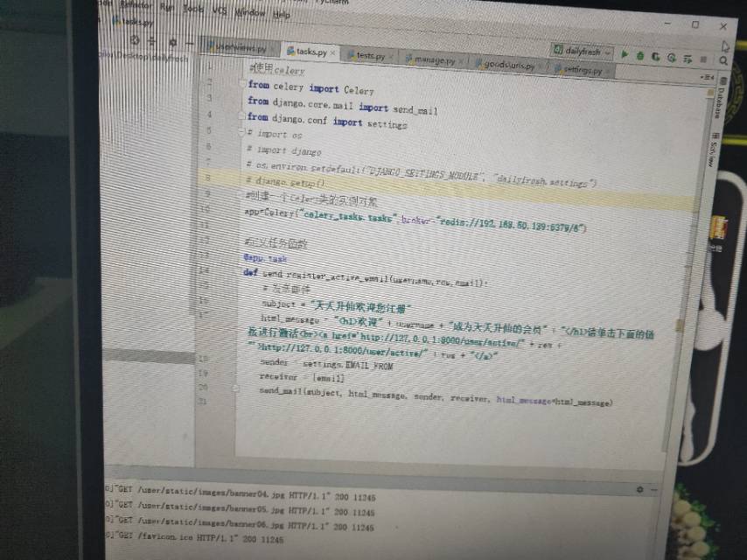Maximize the PyCharm window
The image size is (747, 560).
click(x=695, y=24)
